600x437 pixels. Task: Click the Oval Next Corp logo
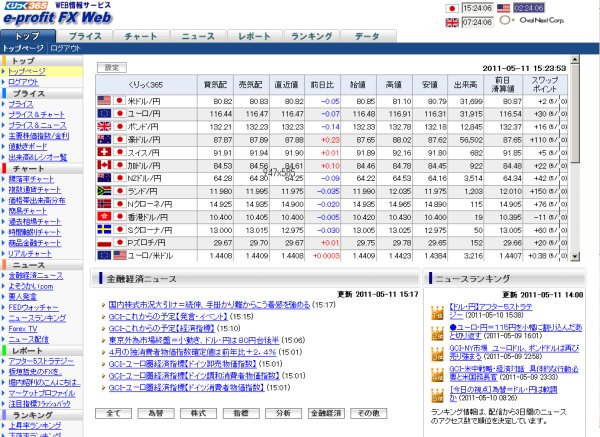click(x=532, y=20)
